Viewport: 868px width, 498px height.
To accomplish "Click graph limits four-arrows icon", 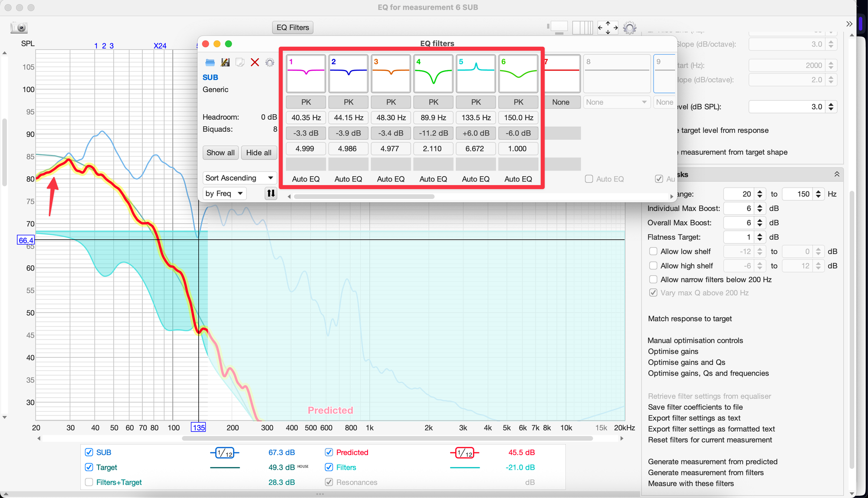I will click(608, 28).
